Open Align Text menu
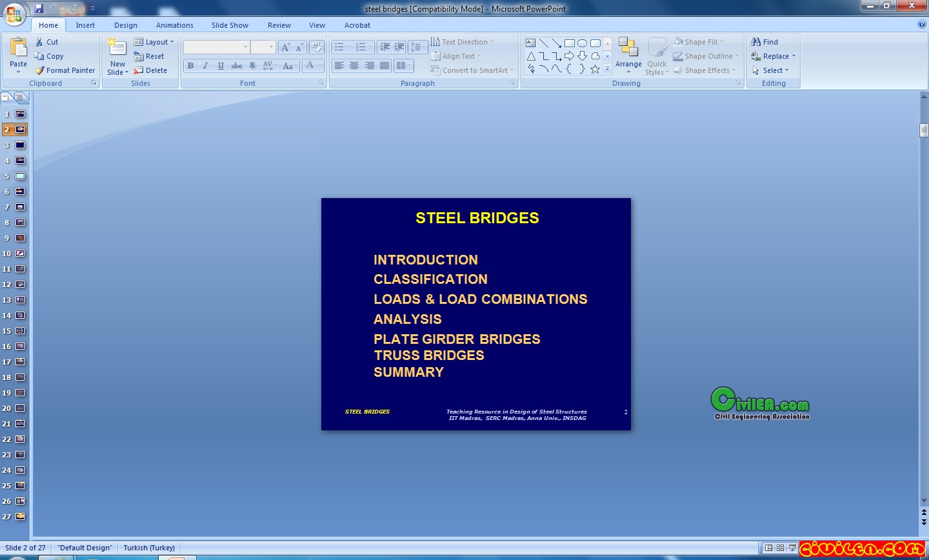Screen dimensions: 929x560 pos(456,56)
